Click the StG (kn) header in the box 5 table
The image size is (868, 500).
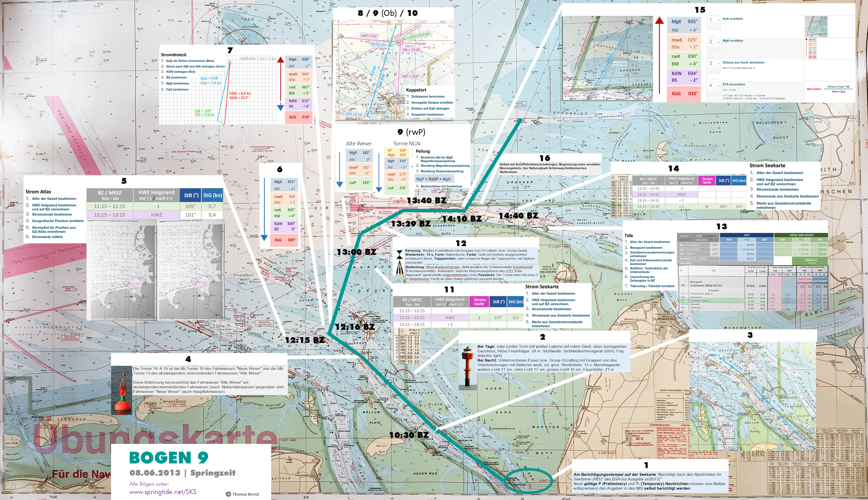[x=213, y=195]
